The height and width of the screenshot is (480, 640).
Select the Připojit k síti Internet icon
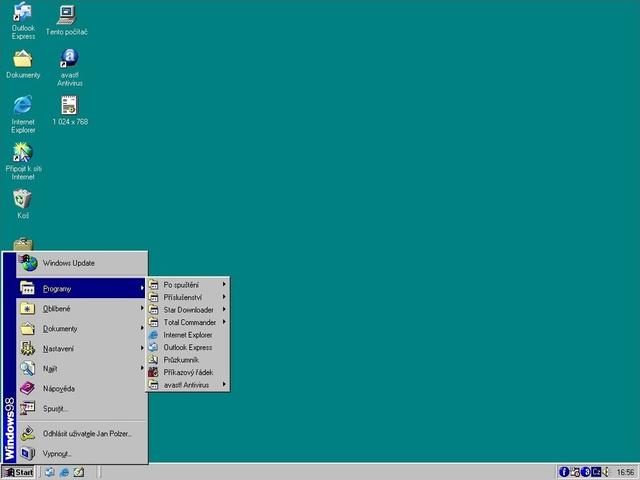point(23,161)
